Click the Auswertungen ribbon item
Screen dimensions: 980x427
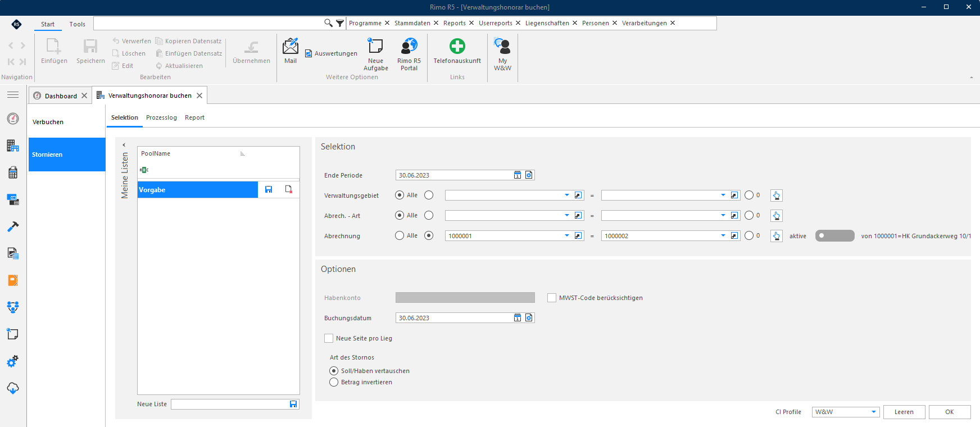(331, 53)
